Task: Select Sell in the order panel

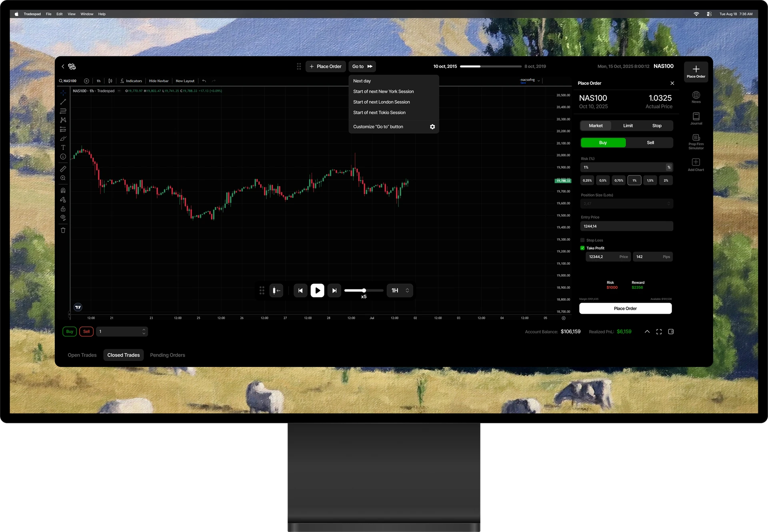Action: coord(650,143)
